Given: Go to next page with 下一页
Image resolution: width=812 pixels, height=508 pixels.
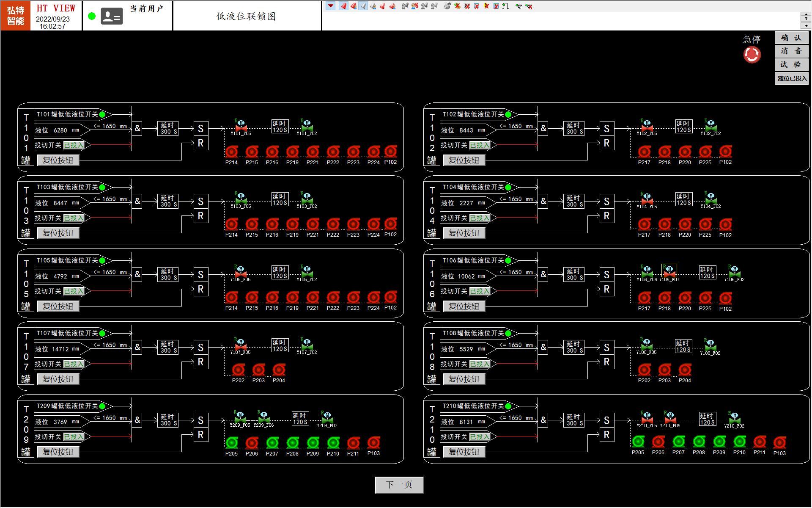Looking at the screenshot, I should [399, 485].
